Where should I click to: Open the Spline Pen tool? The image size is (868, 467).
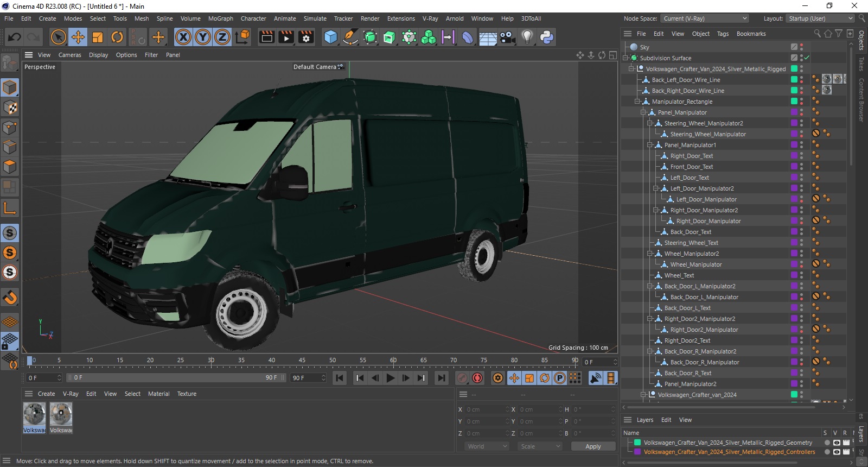click(x=350, y=37)
